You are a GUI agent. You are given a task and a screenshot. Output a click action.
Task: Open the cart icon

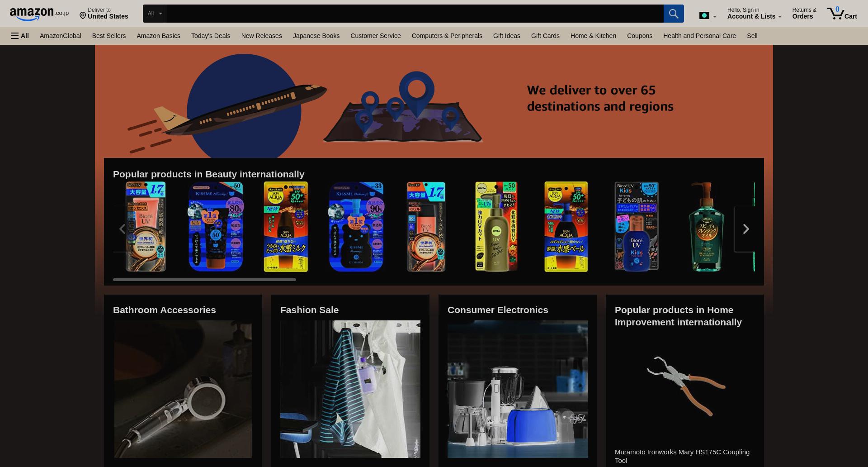pos(841,14)
